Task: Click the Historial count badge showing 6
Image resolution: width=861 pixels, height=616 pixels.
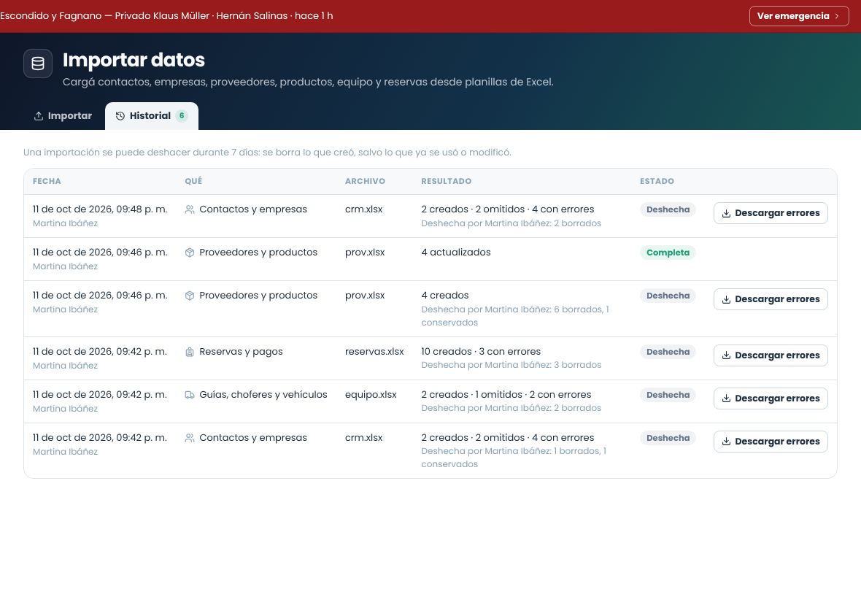Action: (182, 116)
